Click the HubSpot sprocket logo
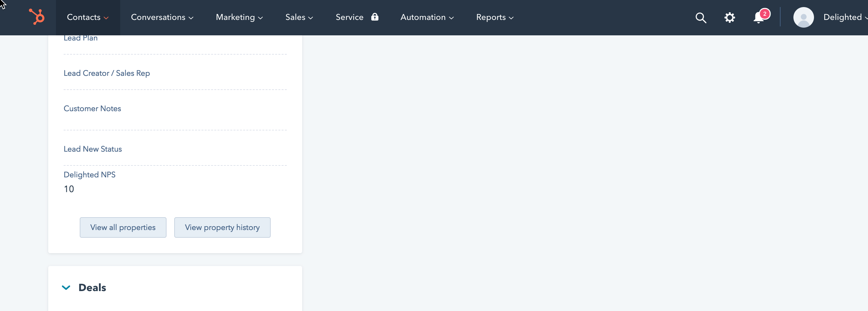 [x=37, y=17]
